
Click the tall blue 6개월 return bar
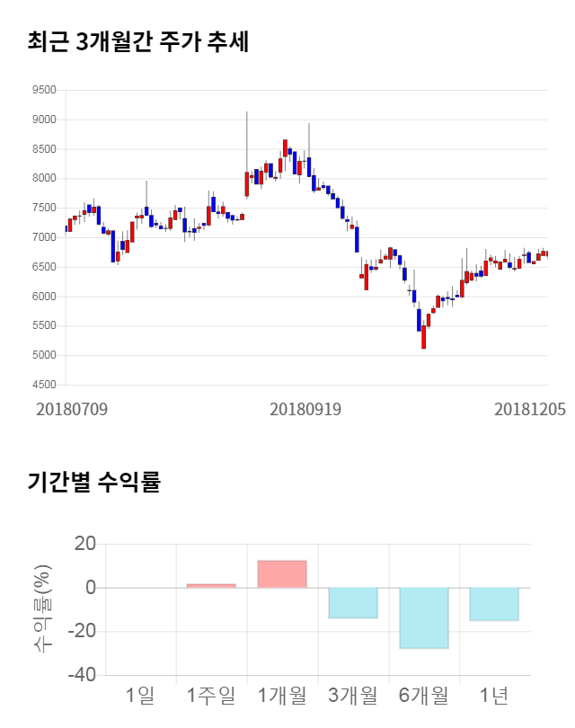tap(424, 618)
